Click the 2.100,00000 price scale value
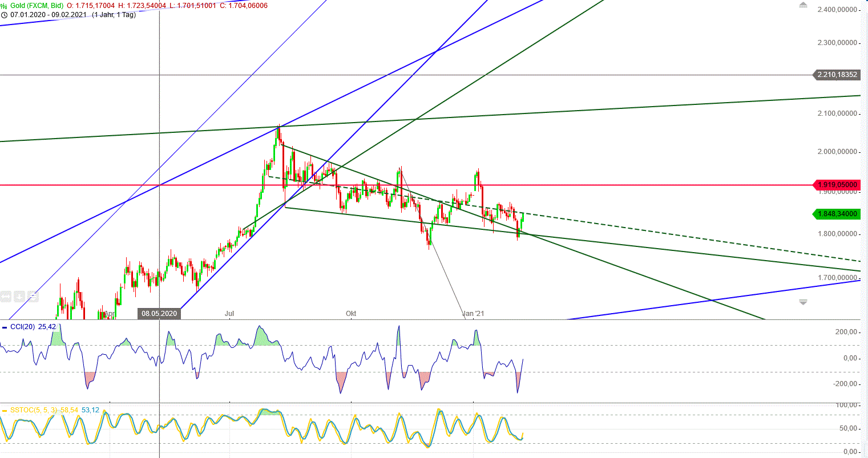The width and height of the screenshot is (868, 458). (x=837, y=114)
